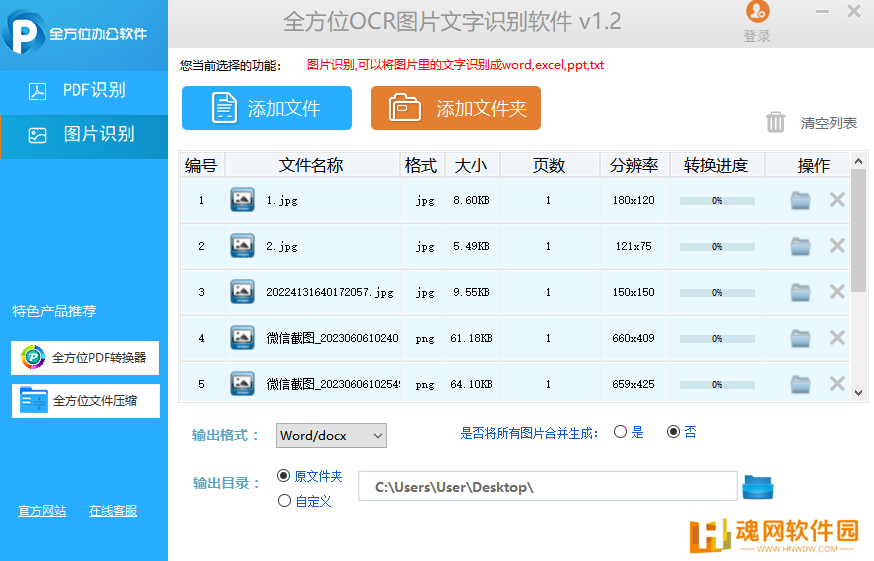Click the 转换进度 column header

click(717, 165)
